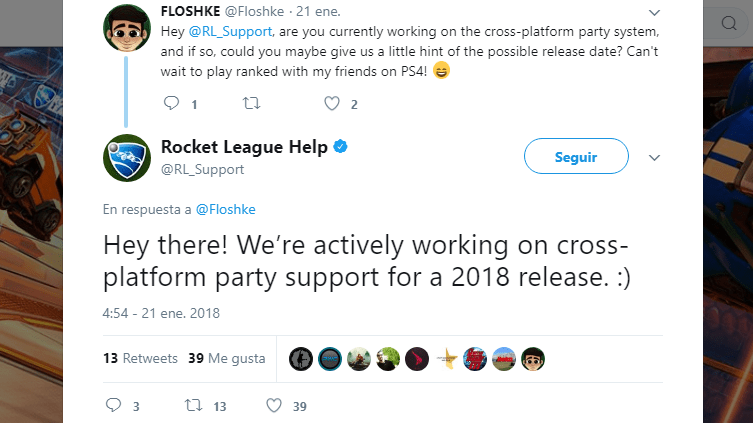Click the Seguir follow button
Viewport: 753px width, 423px height.
tap(576, 157)
